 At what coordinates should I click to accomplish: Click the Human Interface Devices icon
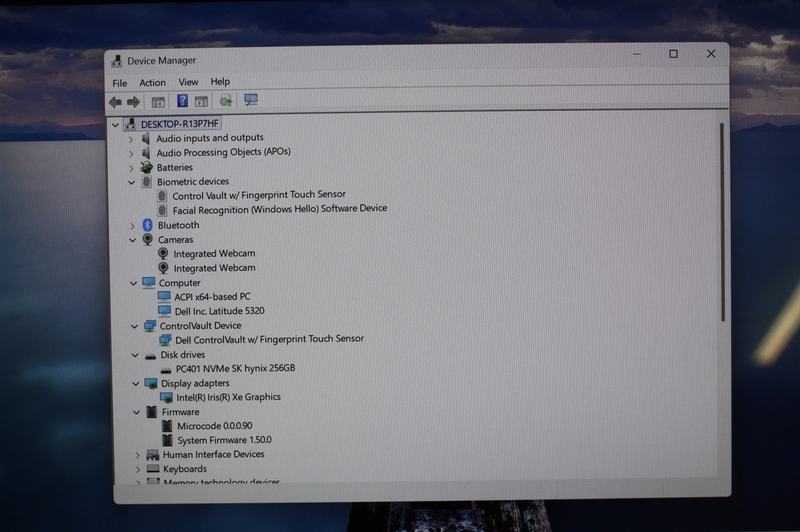click(x=153, y=455)
